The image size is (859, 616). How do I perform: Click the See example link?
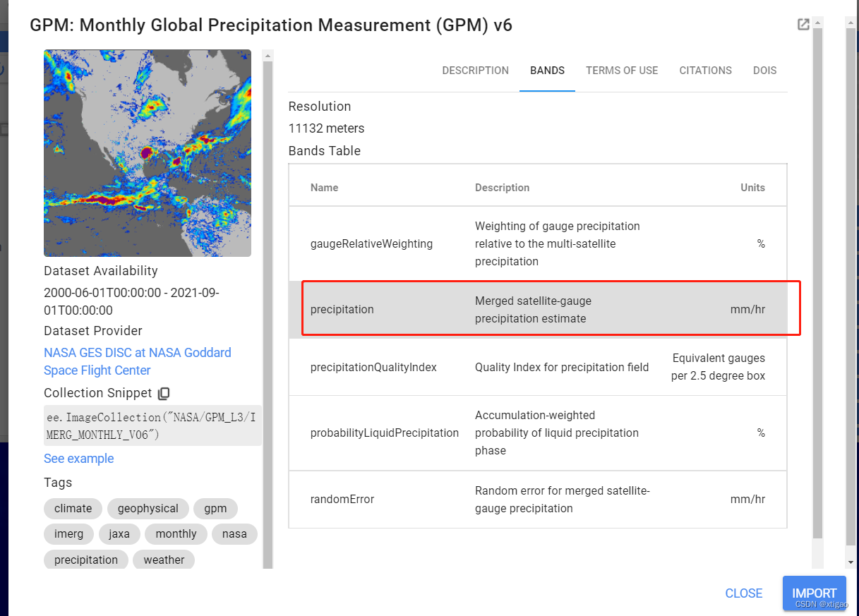[x=78, y=458]
